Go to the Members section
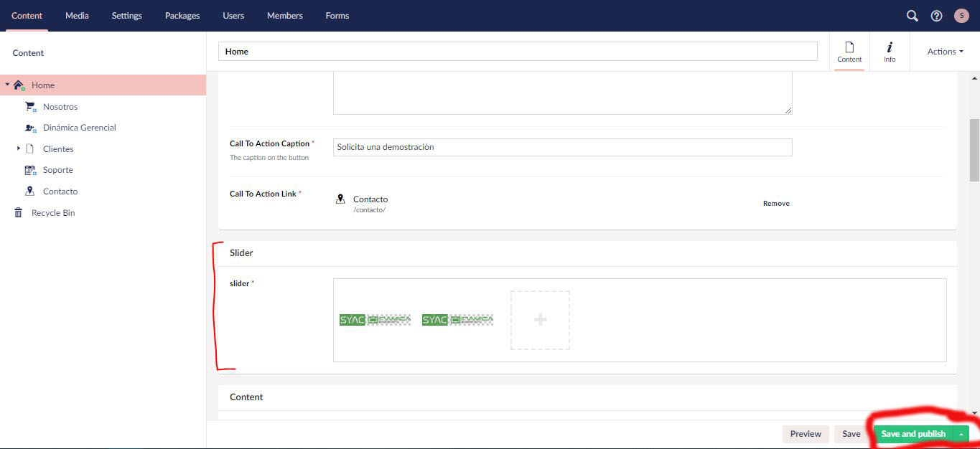The image size is (980, 449). pos(285,16)
